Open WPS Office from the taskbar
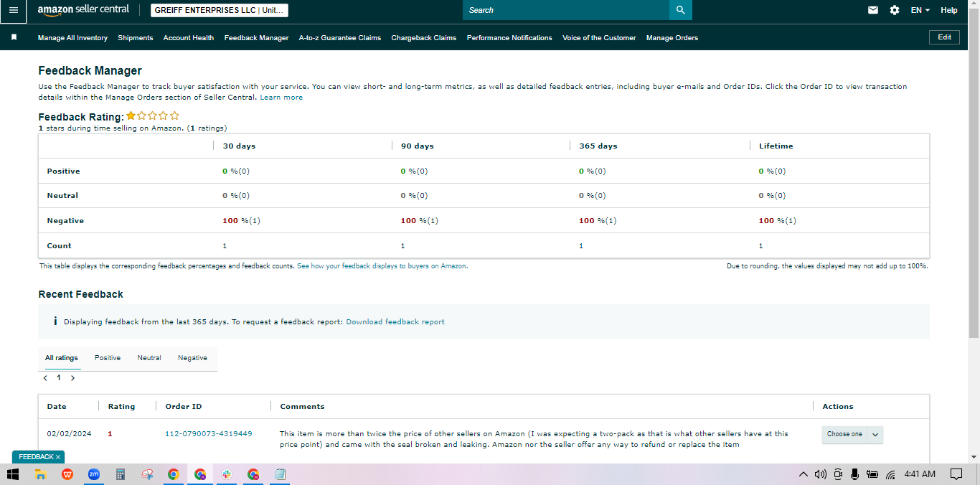Image resolution: width=980 pixels, height=485 pixels. [67, 474]
